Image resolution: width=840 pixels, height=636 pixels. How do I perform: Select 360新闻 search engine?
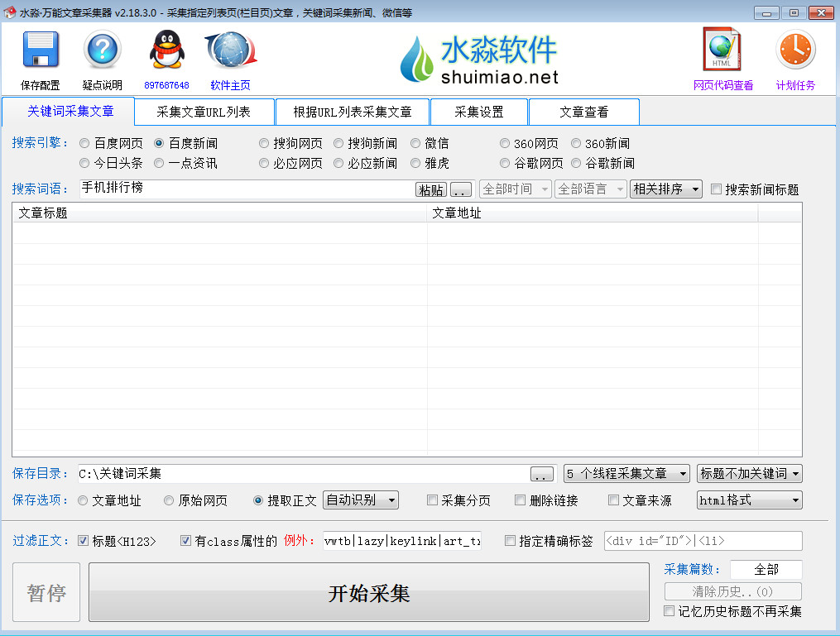(576, 143)
